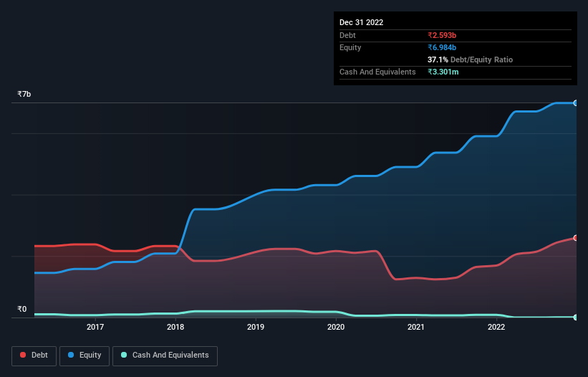
Task: Toggle the Debt series legend button
Action: point(34,355)
